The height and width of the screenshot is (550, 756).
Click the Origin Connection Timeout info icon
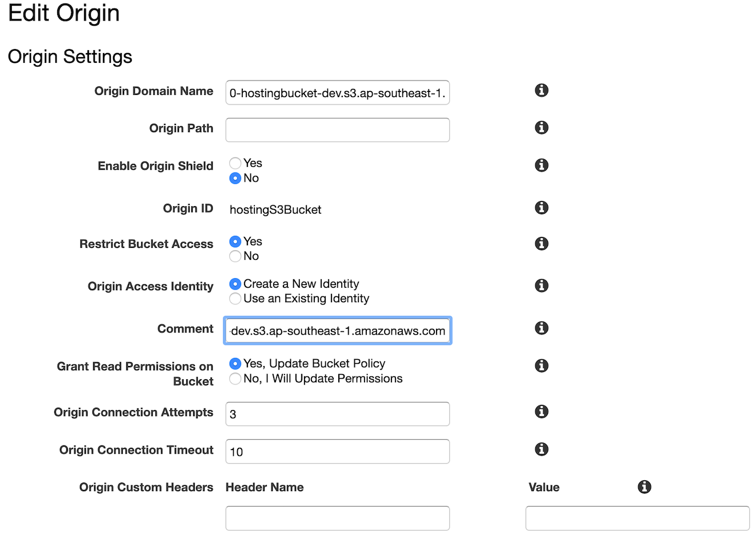coord(541,449)
